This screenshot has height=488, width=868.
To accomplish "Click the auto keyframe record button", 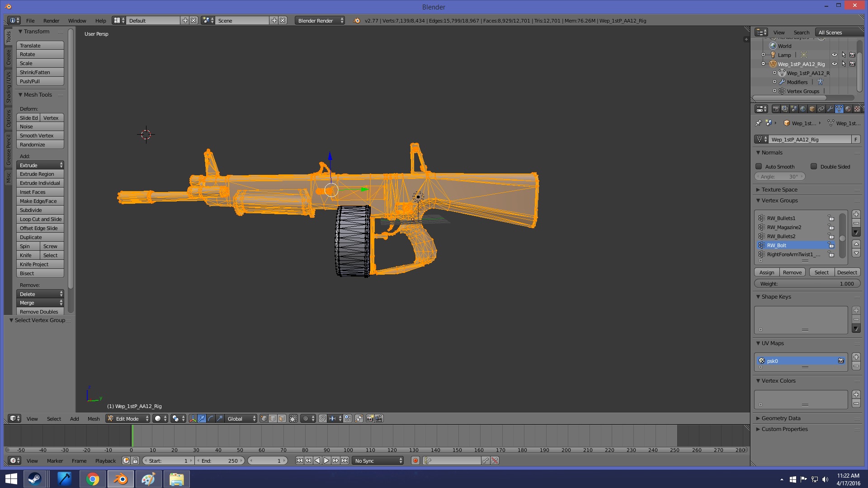I will [415, 460].
